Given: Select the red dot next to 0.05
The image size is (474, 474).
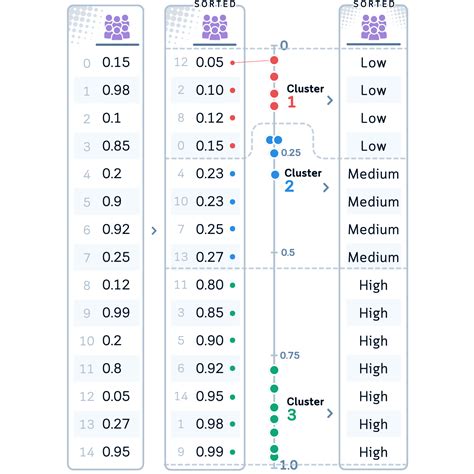Looking at the screenshot, I should 233,63.
